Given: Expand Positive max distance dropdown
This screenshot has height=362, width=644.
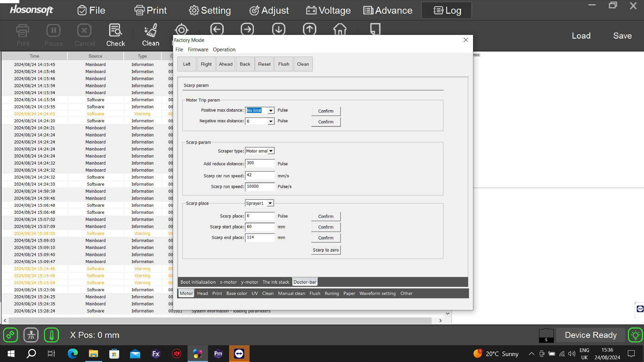Looking at the screenshot, I should coord(271,110).
